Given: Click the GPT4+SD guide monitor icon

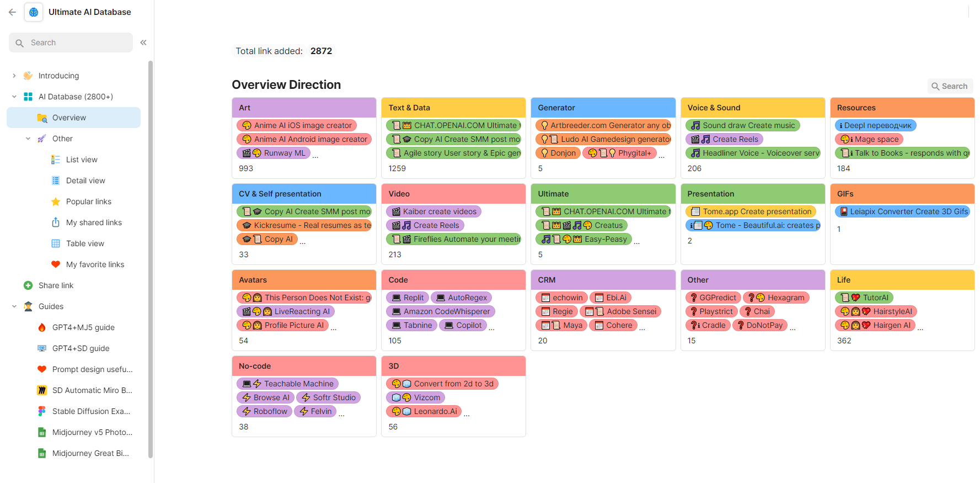Looking at the screenshot, I should click(x=42, y=348).
